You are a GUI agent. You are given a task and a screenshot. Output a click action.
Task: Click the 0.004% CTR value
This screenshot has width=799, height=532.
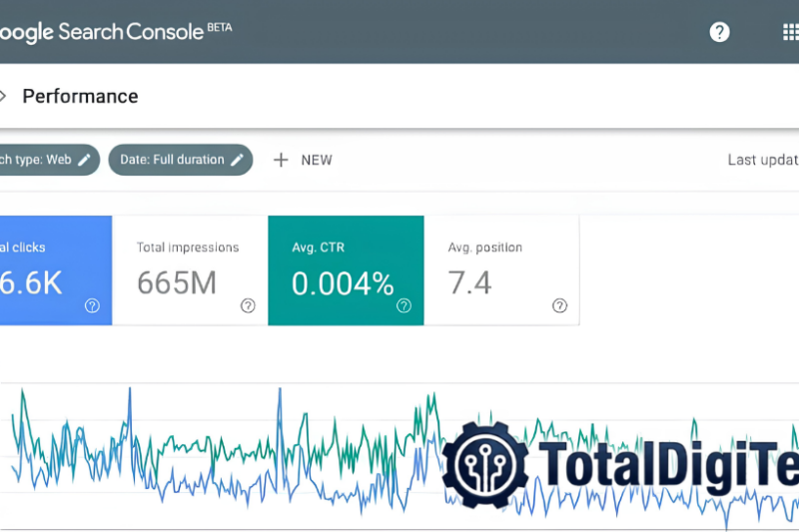[x=343, y=283]
